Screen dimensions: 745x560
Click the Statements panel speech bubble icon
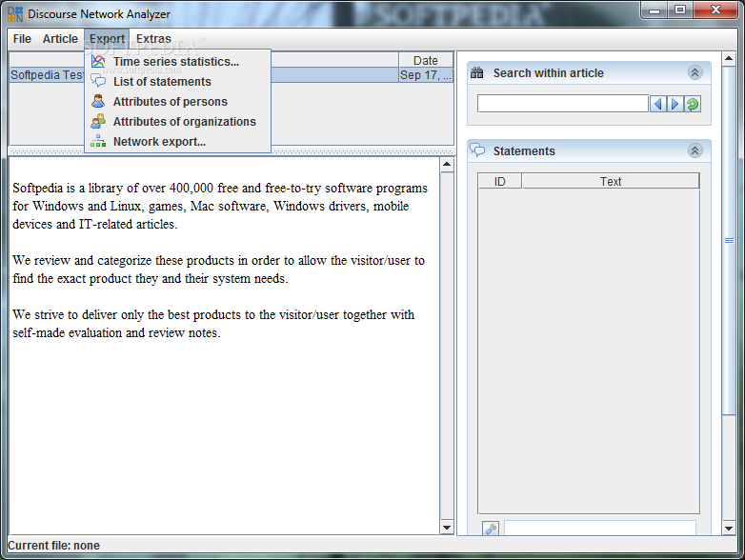(x=477, y=150)
